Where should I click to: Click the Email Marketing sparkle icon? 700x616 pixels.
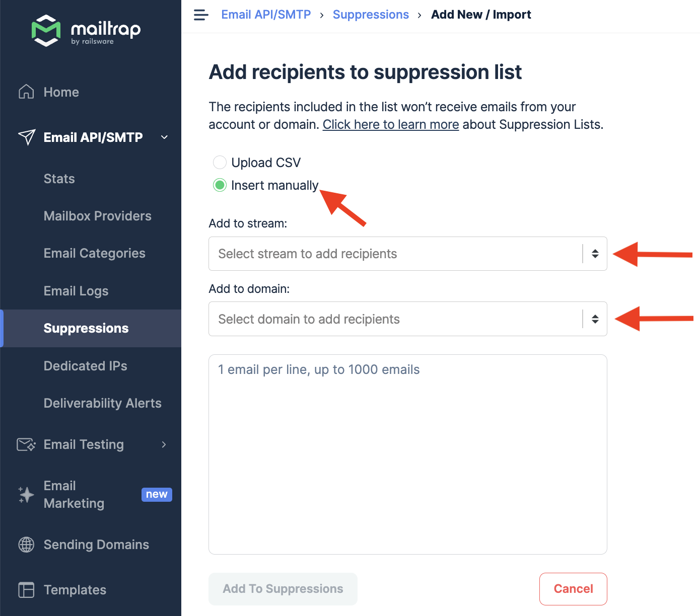[26, 495]
